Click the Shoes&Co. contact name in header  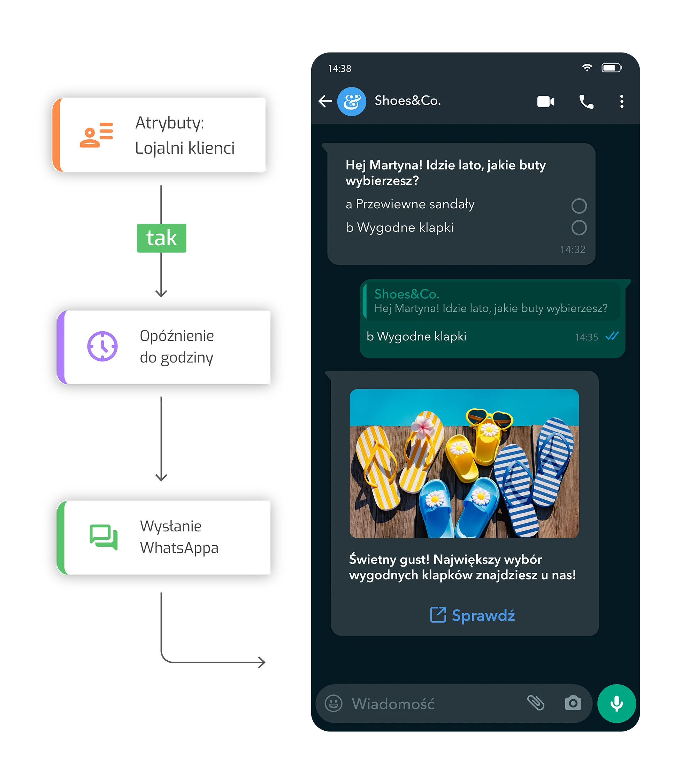(x=407, y=101)
